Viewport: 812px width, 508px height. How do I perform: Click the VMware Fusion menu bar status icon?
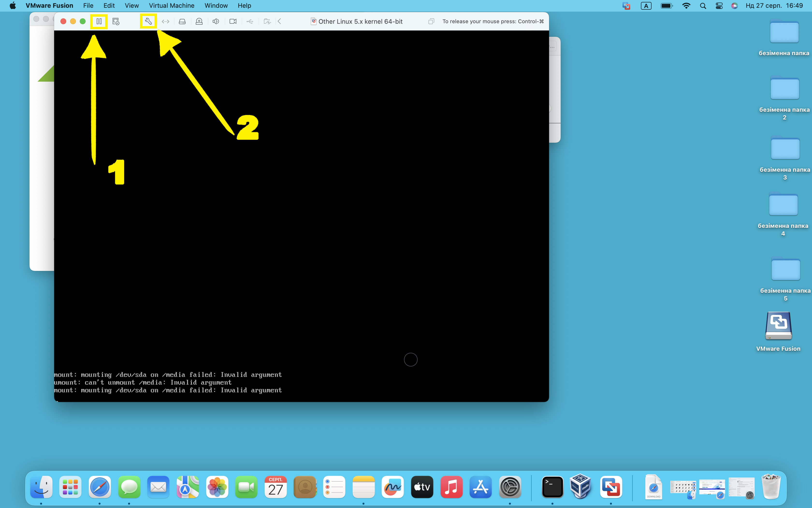626,6
